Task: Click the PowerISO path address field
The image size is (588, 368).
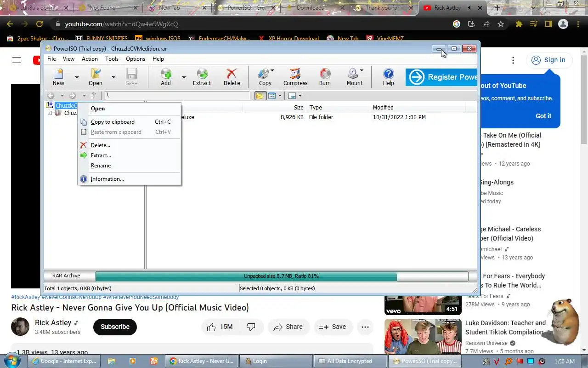Action: pyautogui.click(x=178, y=96)
